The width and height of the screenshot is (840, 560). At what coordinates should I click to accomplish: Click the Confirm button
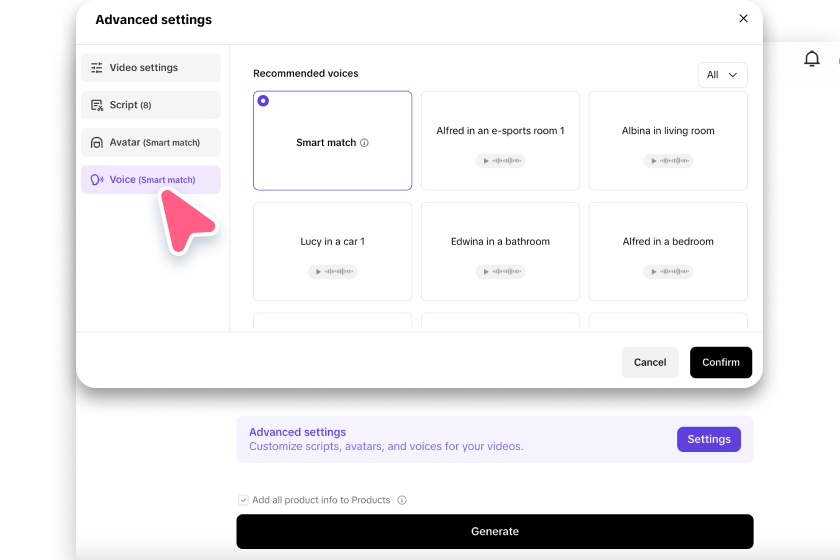(x=721, y=362)
